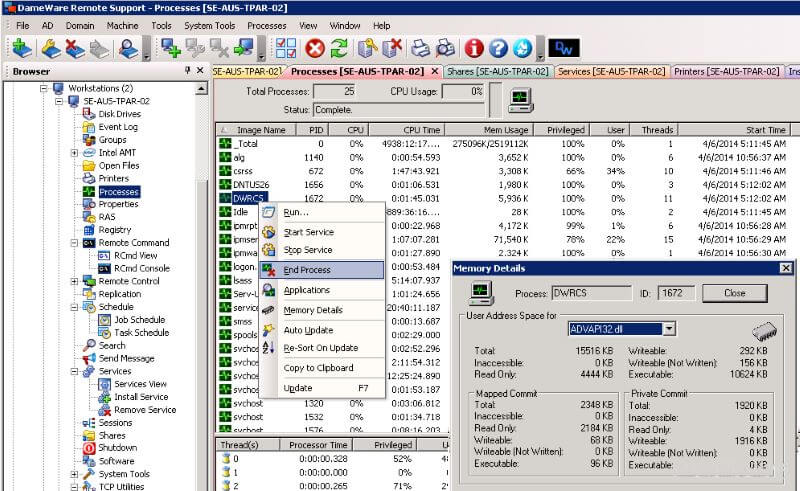This screenshot has height=491, width=800.
Task: Select Install Service tree item
Action: [141, 397]
